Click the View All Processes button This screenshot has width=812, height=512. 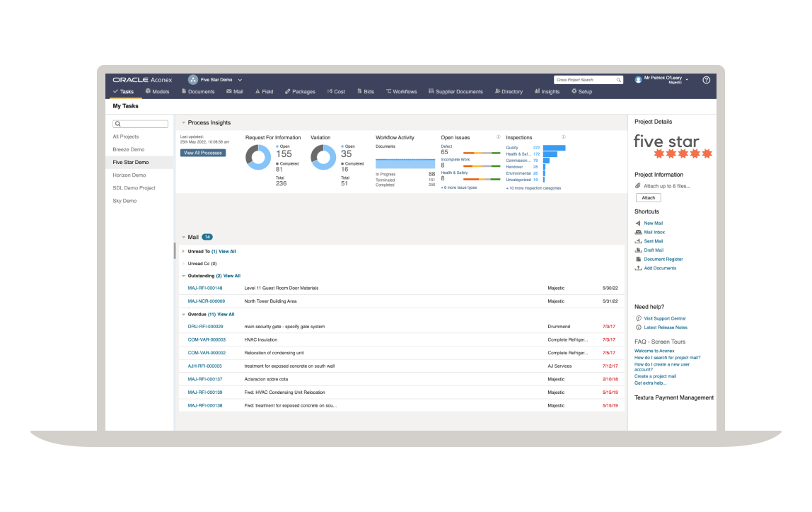pos(203,153)
